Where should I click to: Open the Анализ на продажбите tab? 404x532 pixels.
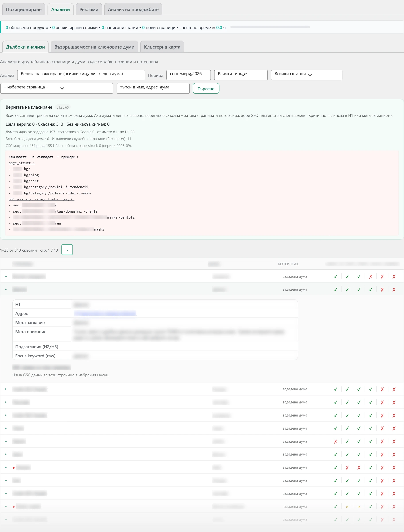click(x=133, y=9)
